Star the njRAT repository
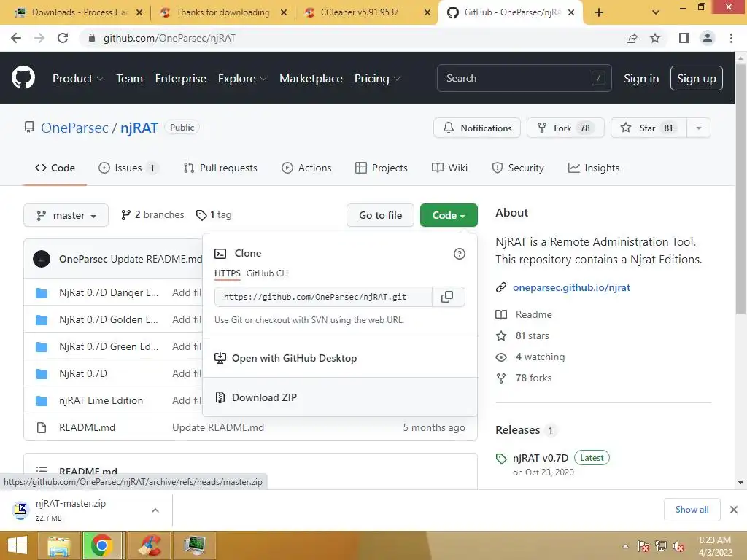 pos(649,128)
